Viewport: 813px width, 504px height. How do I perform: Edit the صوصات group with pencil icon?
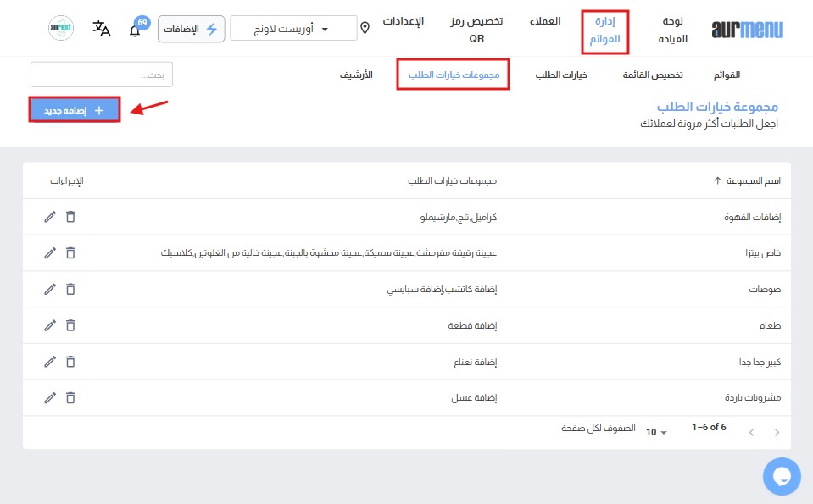[50, 289]
